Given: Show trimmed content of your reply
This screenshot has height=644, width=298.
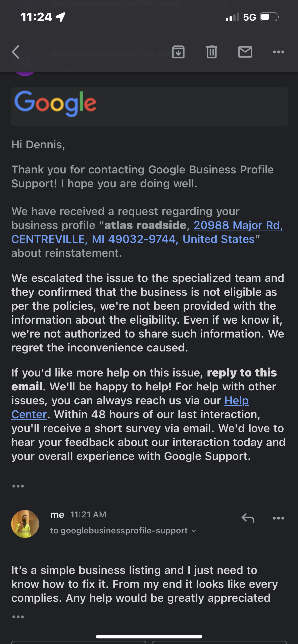Looking at the screenshot, I should tap(18, 617).
